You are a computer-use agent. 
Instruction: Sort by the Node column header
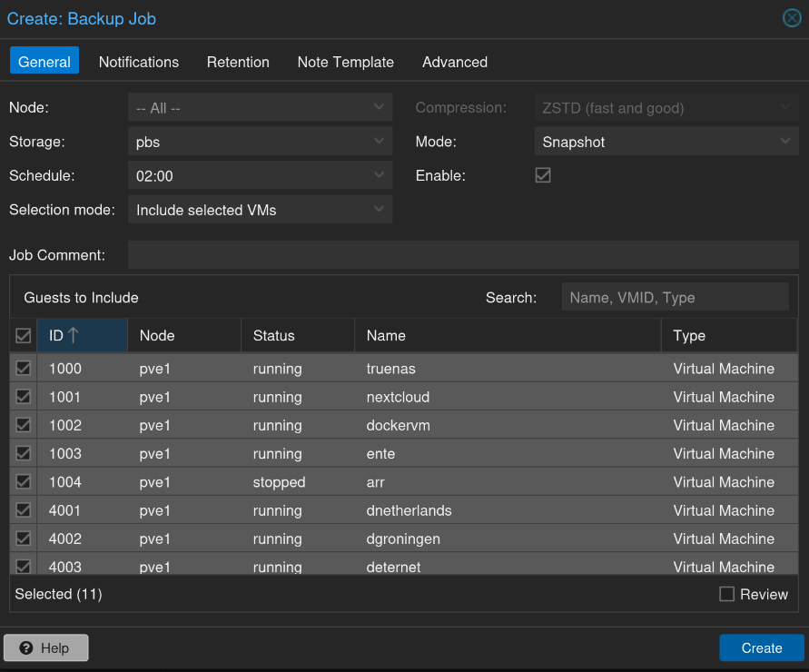pyautogui.click(x=184, y=335)
